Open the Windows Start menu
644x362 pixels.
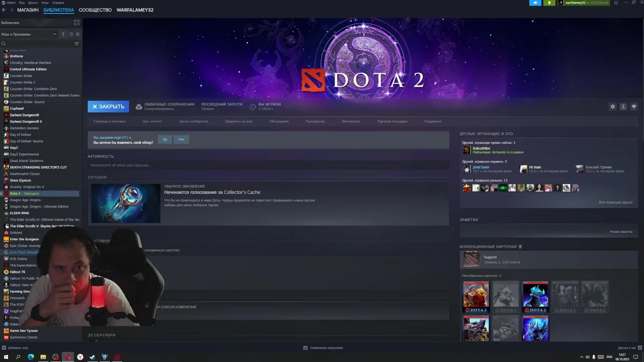click(6, 357)
